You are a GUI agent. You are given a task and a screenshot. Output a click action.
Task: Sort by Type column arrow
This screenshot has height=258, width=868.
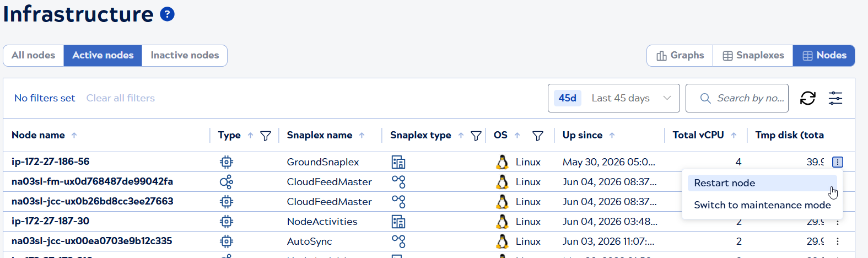pos(250,135)
